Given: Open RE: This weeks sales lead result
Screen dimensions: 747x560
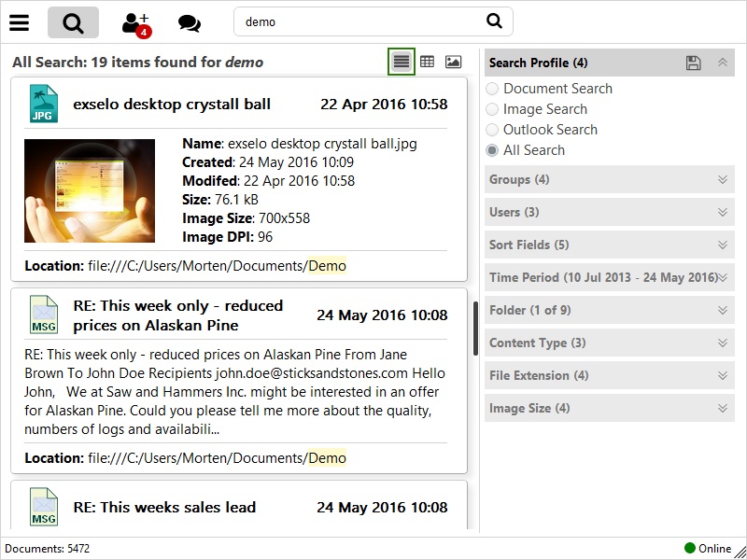Looking at the screenshot, I should tap(164, 508).
